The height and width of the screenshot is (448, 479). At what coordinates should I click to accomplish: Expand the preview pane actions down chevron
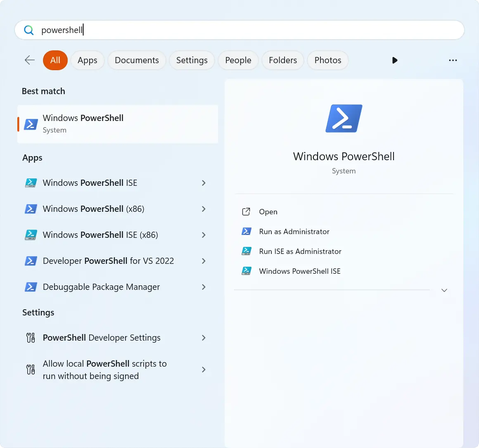444,290
